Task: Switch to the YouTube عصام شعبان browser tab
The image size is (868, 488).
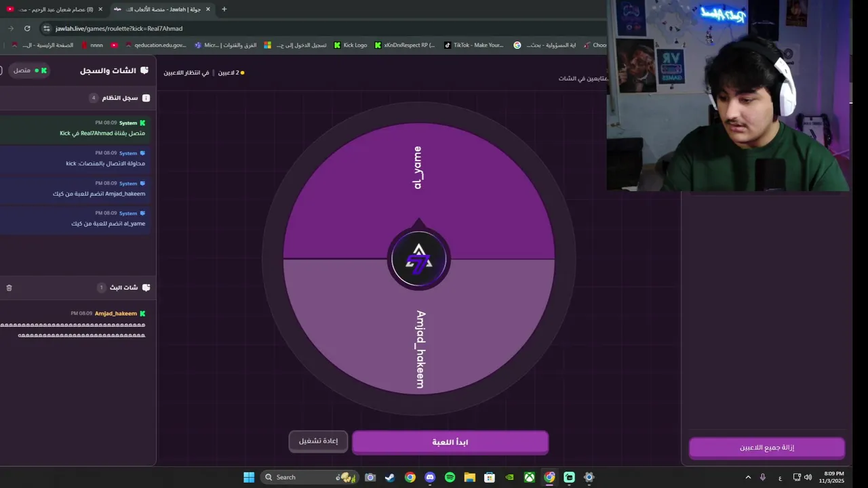Action: coord(54,9)
